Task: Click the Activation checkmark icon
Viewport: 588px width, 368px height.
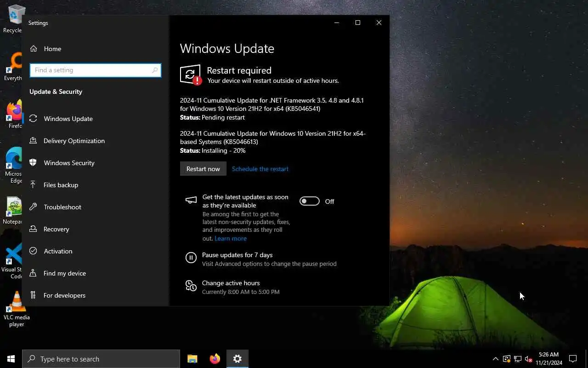Action: coord(33,251)
